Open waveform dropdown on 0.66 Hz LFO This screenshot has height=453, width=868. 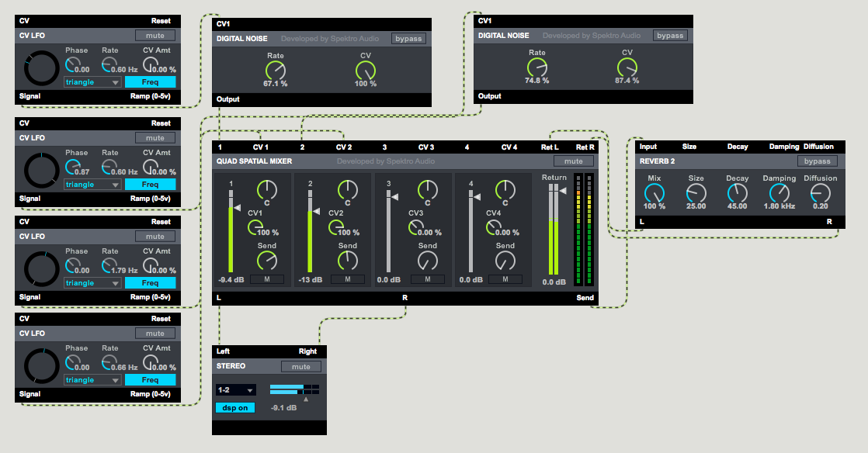pos(92,380)
